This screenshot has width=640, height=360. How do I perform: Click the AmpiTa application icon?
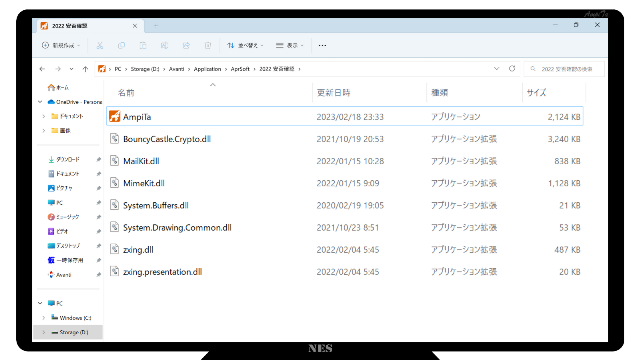115,116
